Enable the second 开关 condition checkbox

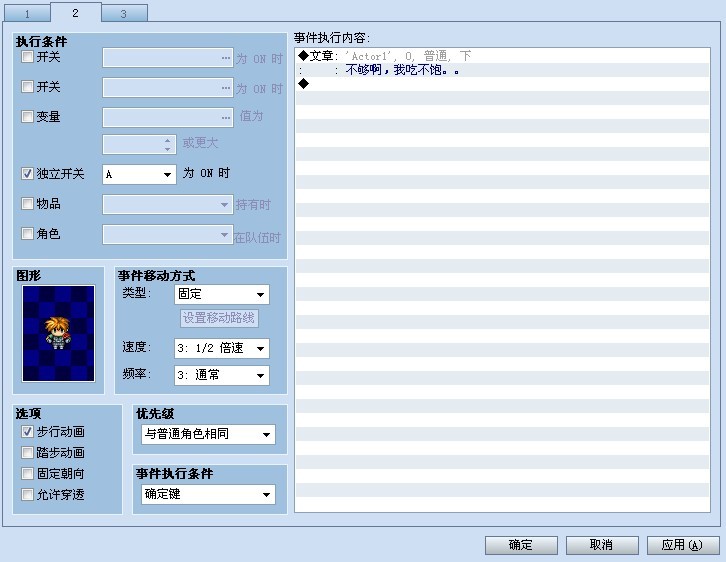click(27, 87)
